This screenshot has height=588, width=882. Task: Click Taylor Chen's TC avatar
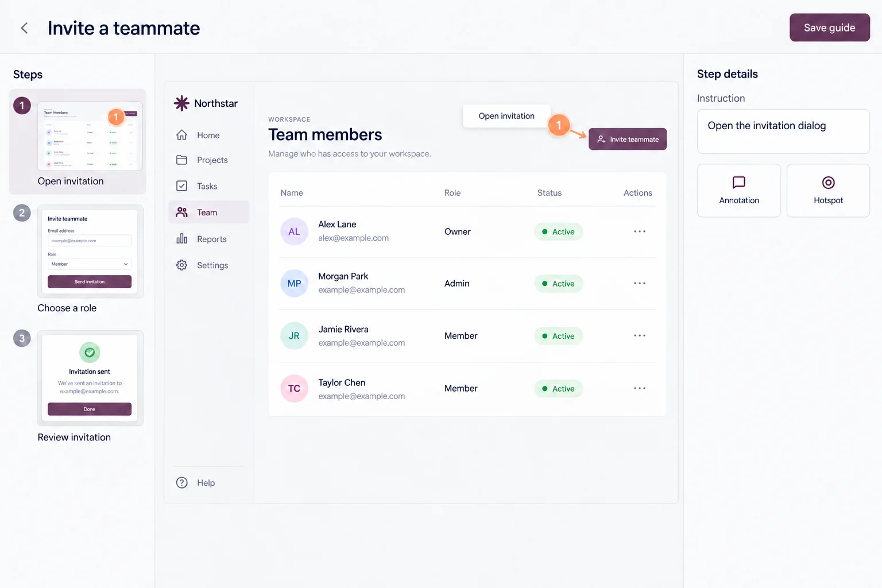pos(294,389)
